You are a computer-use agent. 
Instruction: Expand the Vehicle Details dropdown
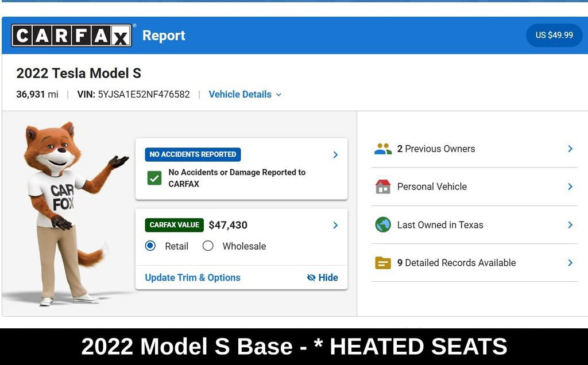pos(245,95)
